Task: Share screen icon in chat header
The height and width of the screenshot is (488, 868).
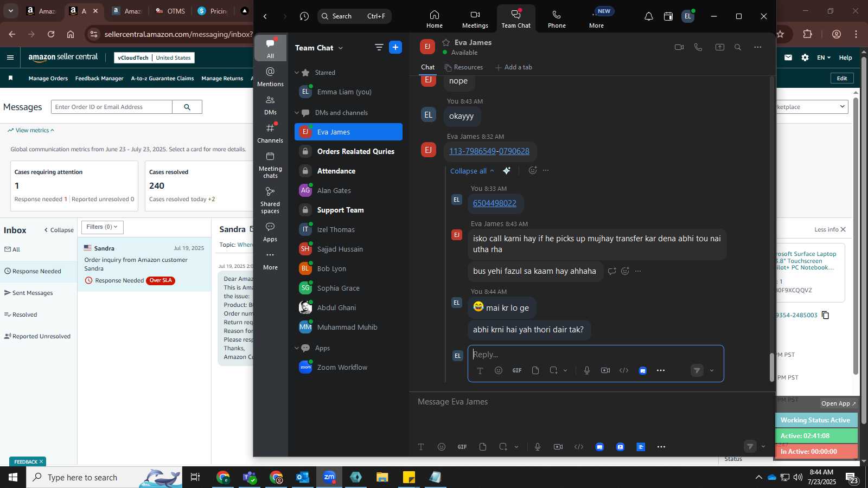Action: click(720, 47)
